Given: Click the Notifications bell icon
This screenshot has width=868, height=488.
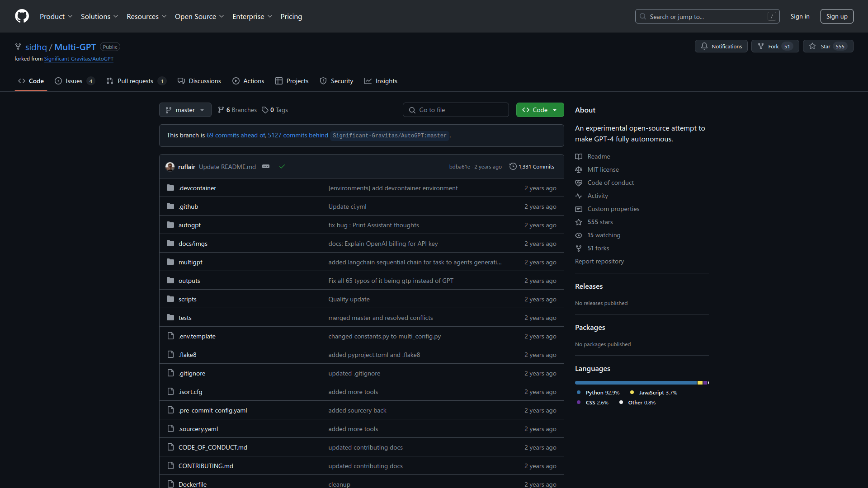Looking at the screenshot, I should point(705,46).
